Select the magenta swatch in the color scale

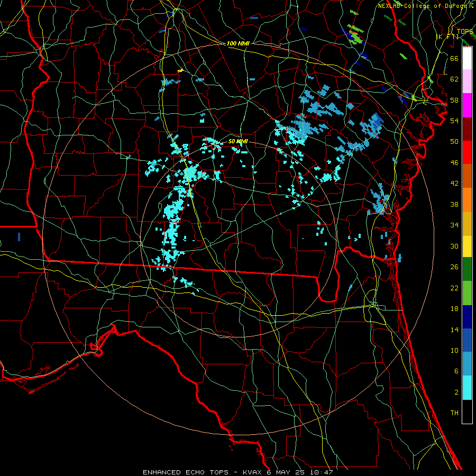[467, 105]
